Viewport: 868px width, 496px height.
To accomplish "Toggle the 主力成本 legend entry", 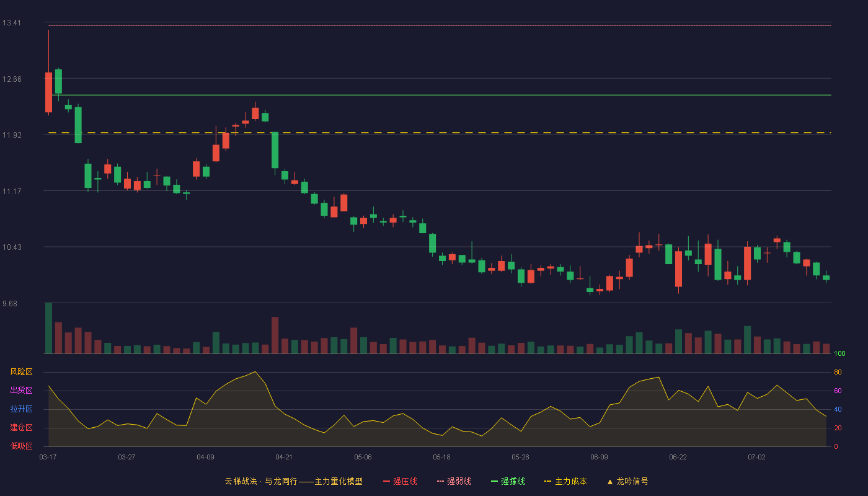I will (565, 481).
